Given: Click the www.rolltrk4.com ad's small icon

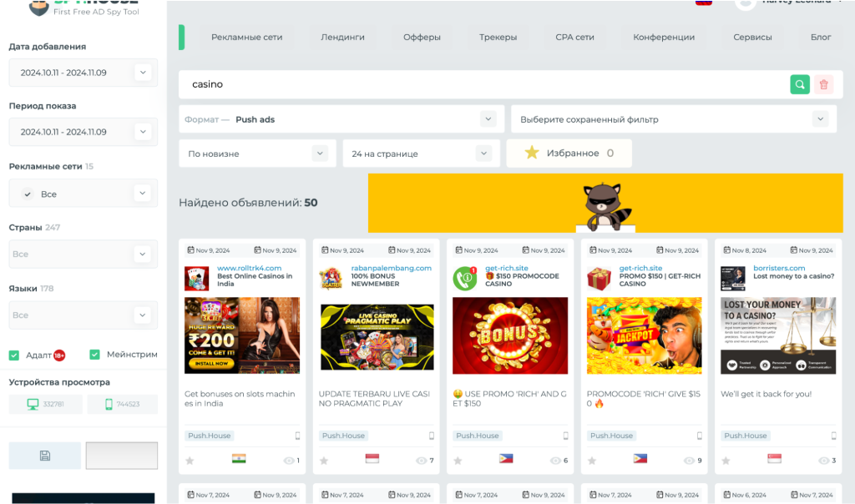Looking at the screenshot, I should tap(196, 278).
